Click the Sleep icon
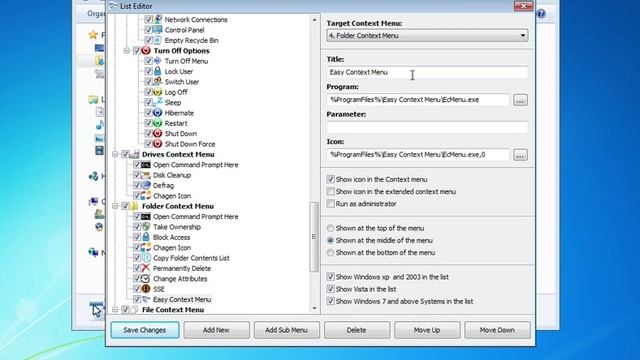This screenshot has height=360, width=640. tap(158, 102)
